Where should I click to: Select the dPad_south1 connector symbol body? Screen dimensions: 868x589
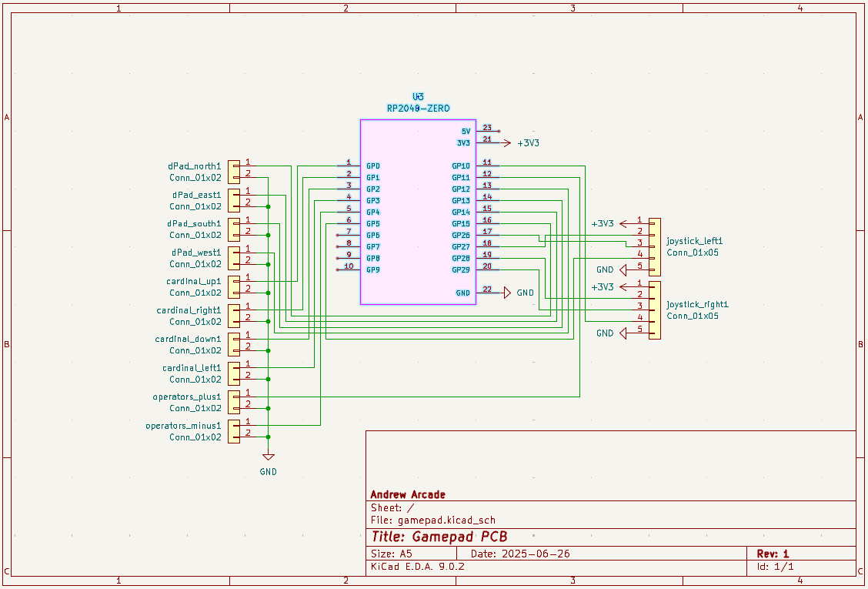tap(234, 229)
